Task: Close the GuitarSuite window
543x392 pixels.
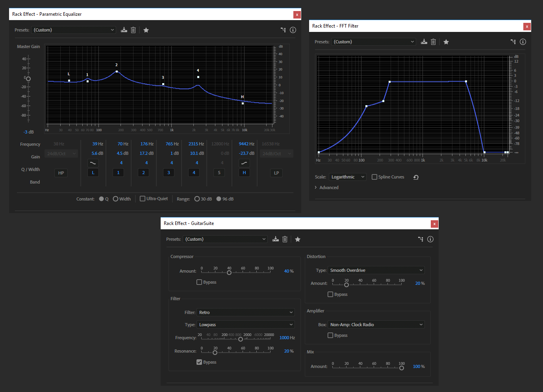Action: tap(434, 224)
